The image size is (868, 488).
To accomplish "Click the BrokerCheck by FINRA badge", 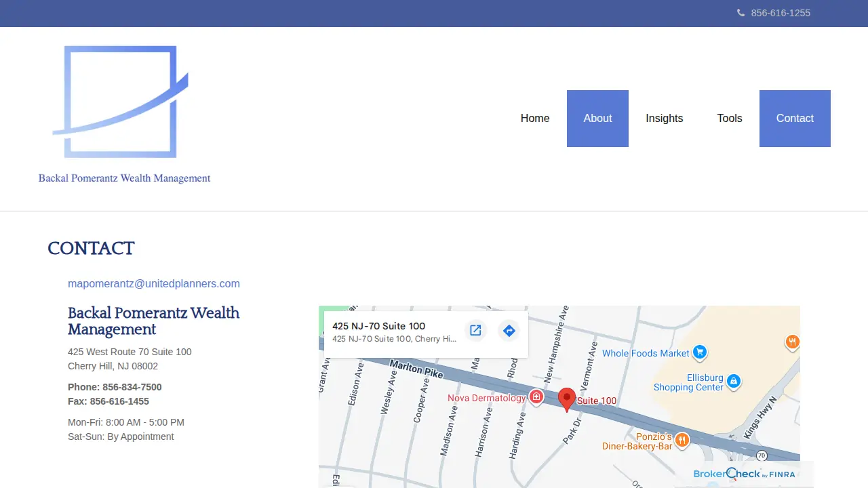I will pyautogui.click(x=744, y=474).
